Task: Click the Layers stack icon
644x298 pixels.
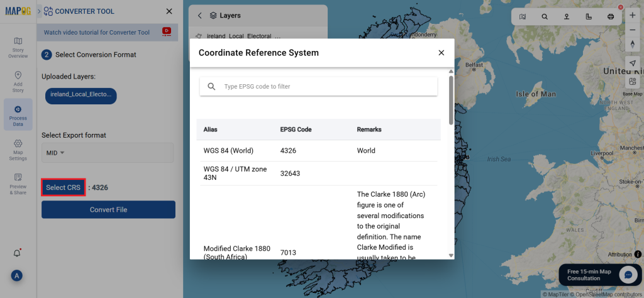Action: tap(213, 16)
